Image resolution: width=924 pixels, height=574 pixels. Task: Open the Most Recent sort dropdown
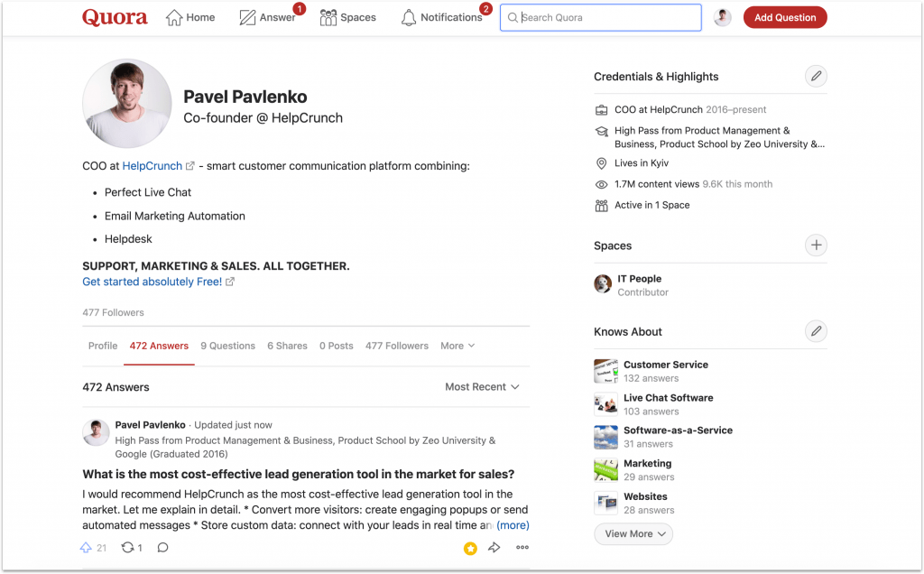coord(482,386)
